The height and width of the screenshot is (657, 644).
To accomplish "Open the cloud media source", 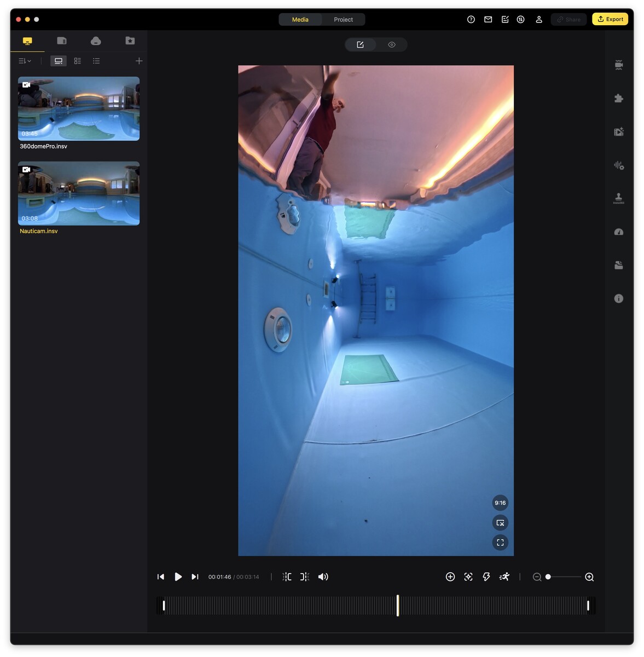I will [96, 41].
